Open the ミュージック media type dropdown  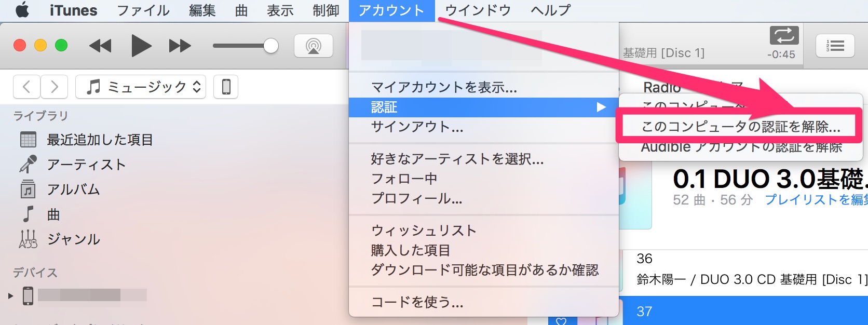tap(141, 86)
